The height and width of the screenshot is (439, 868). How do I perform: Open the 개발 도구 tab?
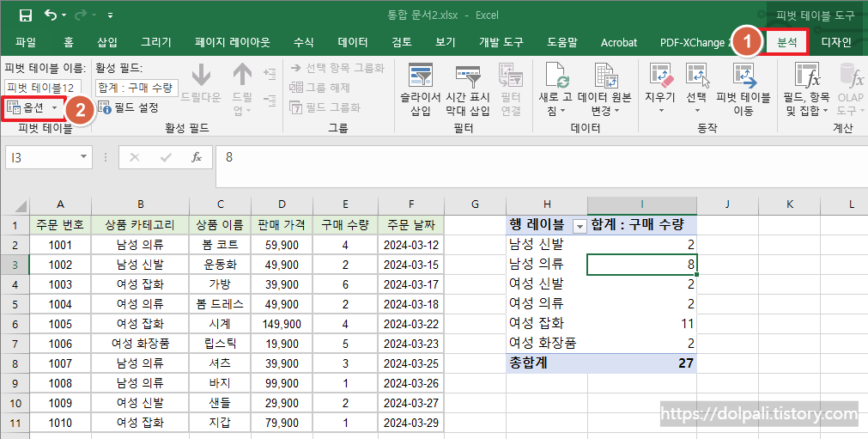pos(501,42)
